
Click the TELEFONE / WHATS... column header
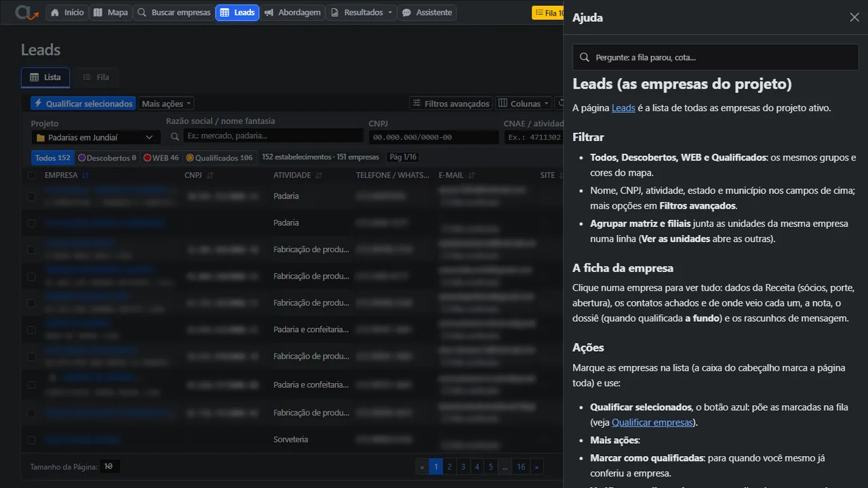click(x=393, y=176)
